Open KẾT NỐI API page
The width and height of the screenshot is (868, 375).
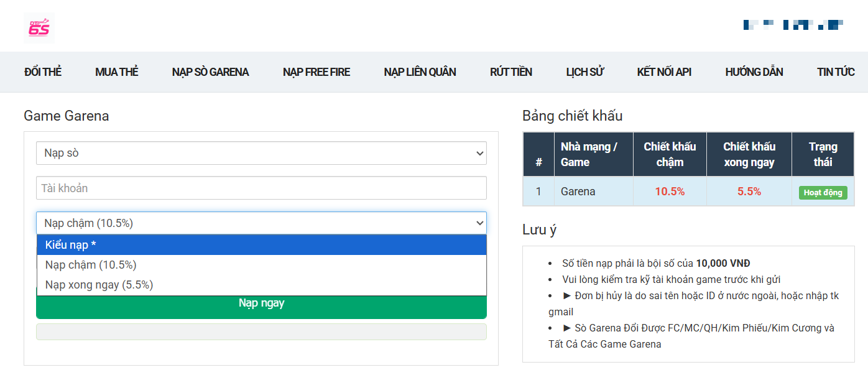[x=664, y=72]
